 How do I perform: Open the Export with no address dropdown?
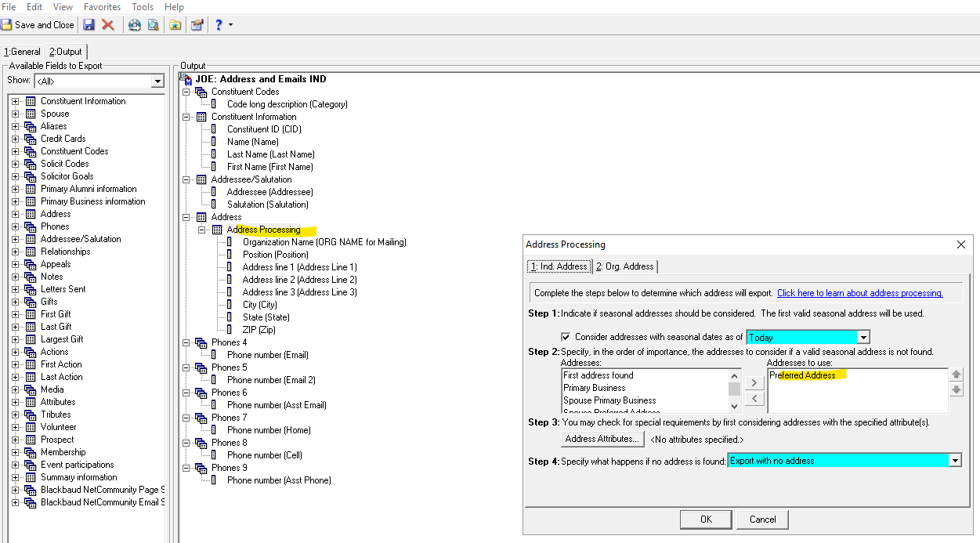[955, 461]
